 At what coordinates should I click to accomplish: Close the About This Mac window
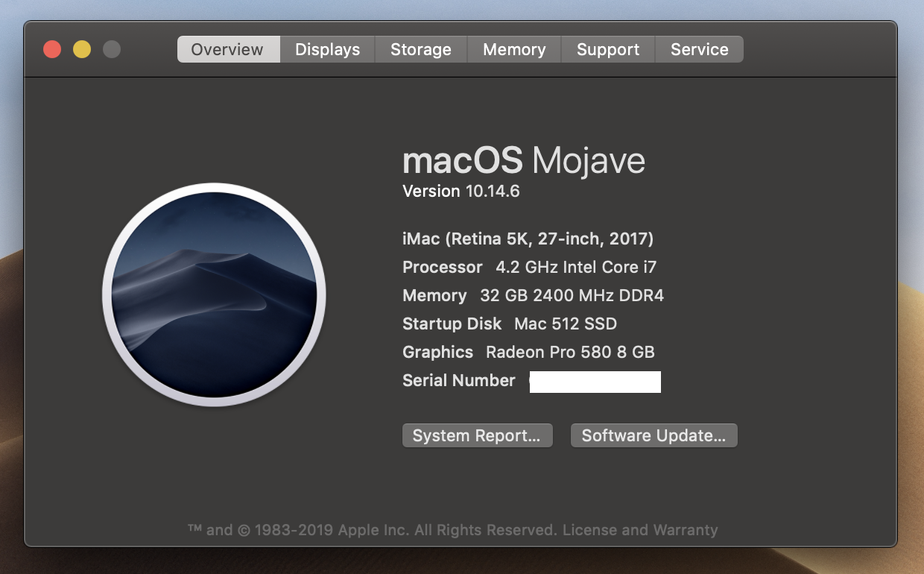(52, 50)
